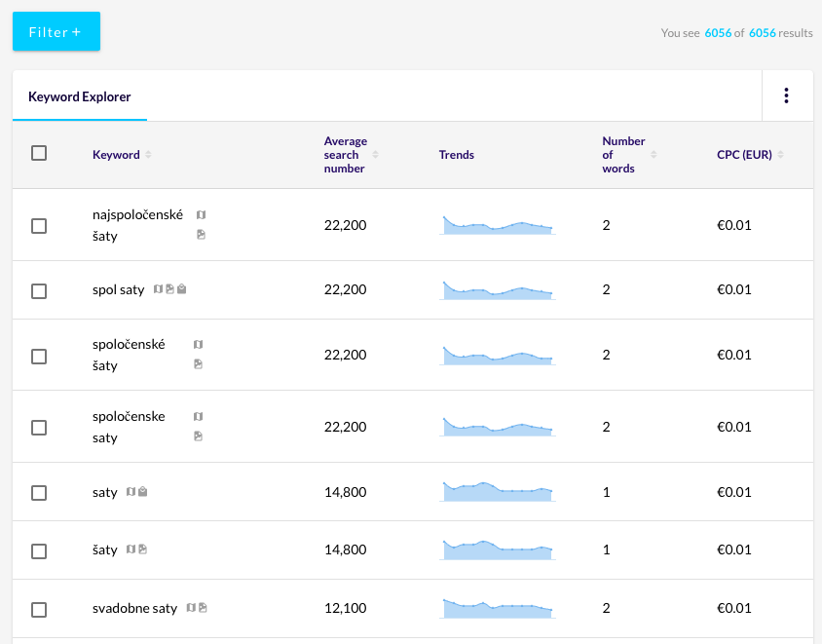Click image icon in 'spoločenské šaty' row

tap(198, 364)
